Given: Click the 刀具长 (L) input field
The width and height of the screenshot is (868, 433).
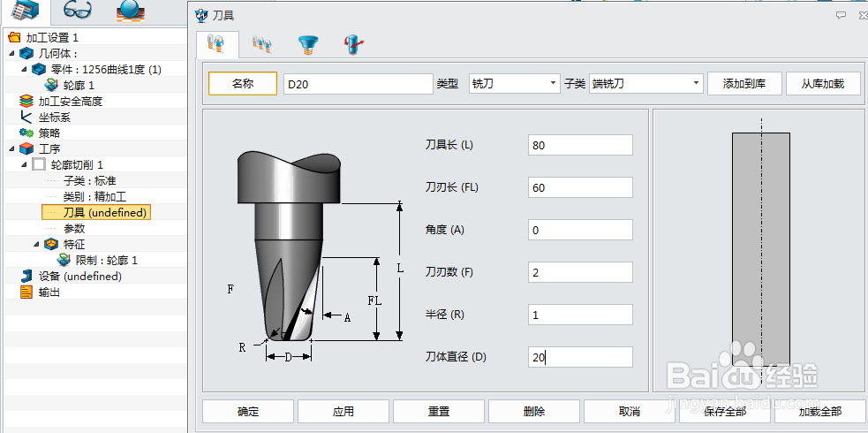Looking at the screenshot, I should click(x=580, y=145).
